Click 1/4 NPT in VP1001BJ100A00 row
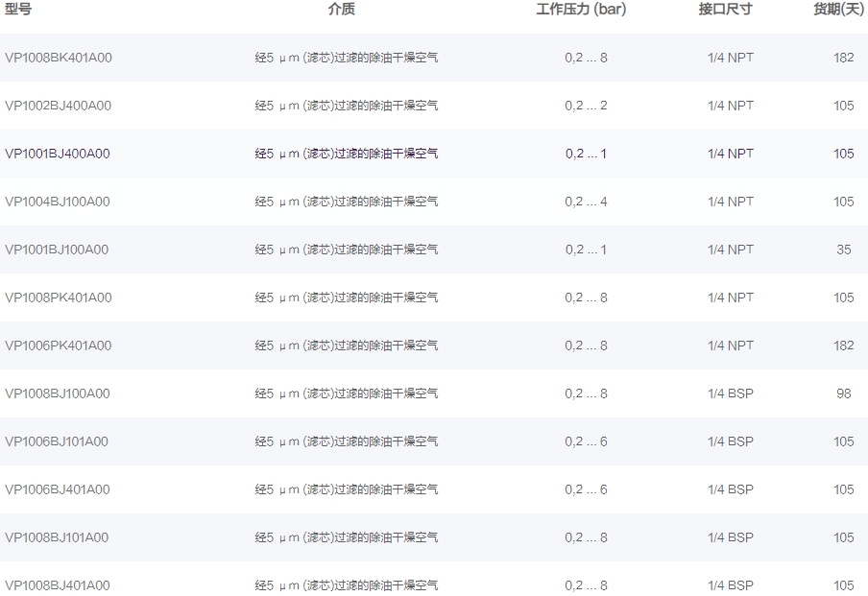Screen dimensions: 868x596 (x=731, y=250)
